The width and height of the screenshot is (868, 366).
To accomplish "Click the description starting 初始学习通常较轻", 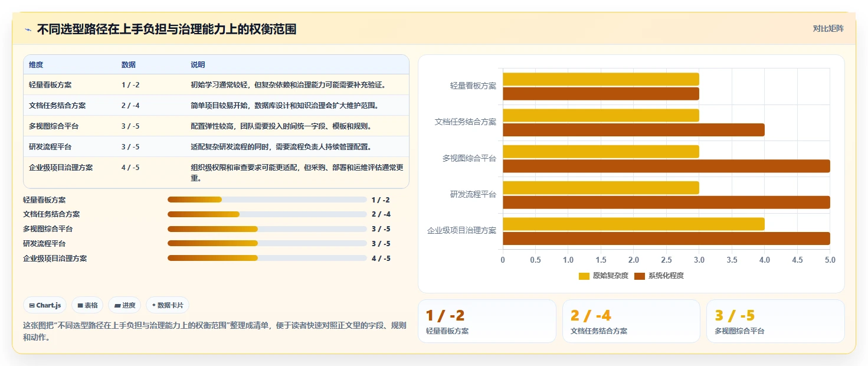I will pos(288,85).
